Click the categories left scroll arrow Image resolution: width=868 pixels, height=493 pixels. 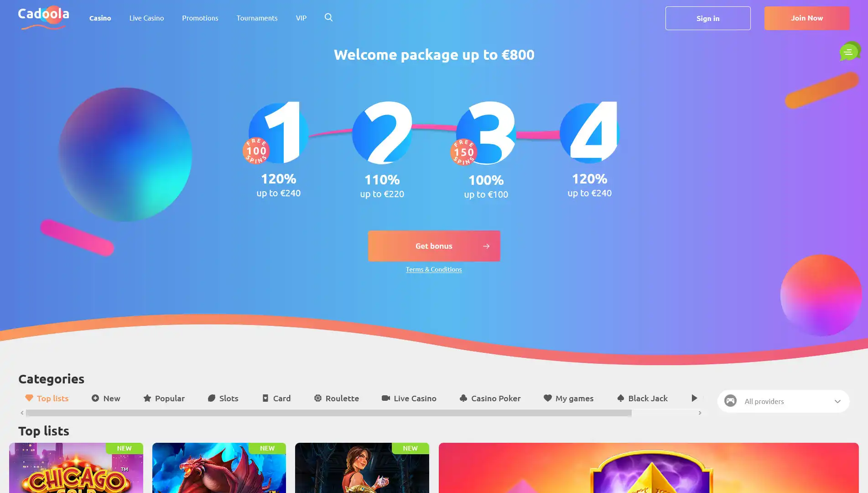[x=22, y=413]
